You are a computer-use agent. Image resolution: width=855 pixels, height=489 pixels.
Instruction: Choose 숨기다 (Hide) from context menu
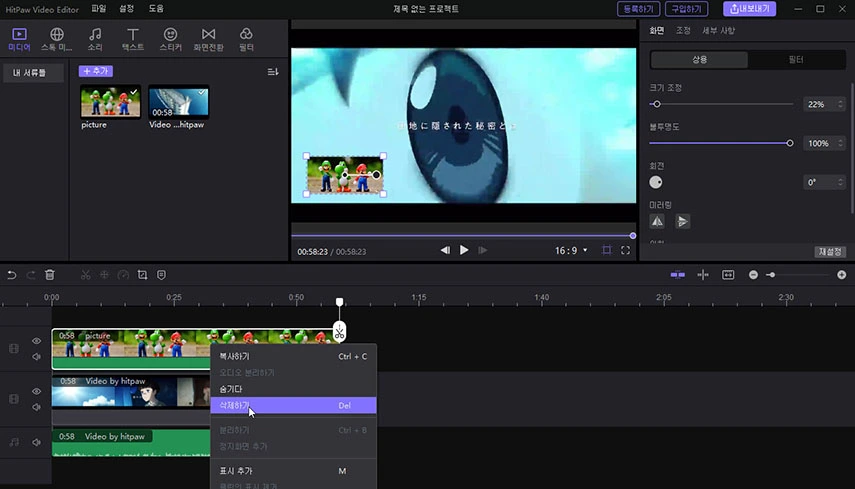(x=293, y=389)
